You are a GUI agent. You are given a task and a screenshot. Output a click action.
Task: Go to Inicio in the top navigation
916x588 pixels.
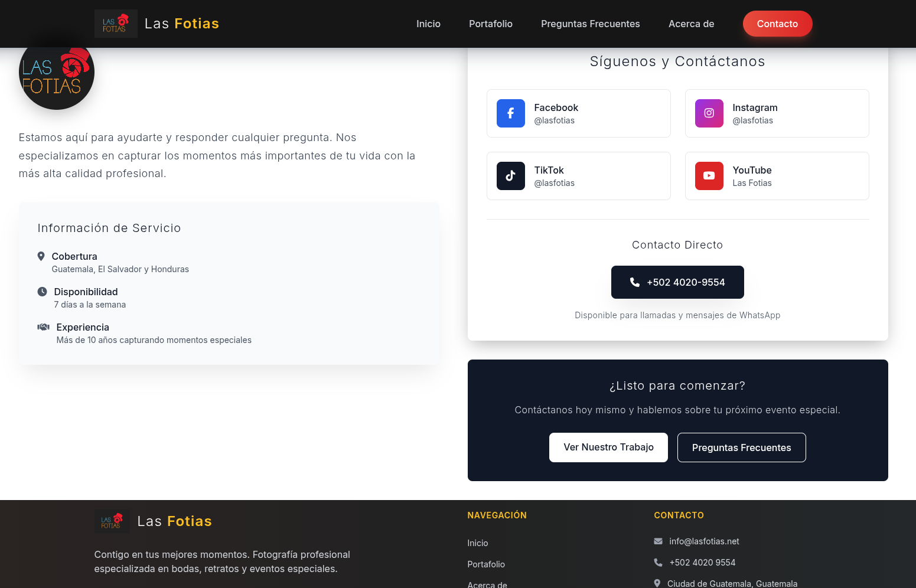(x=428, y=24)
